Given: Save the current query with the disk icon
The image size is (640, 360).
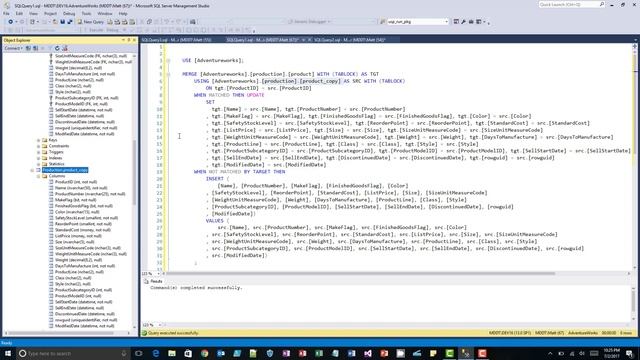Looking at the screenshot, I should [62, 22].
